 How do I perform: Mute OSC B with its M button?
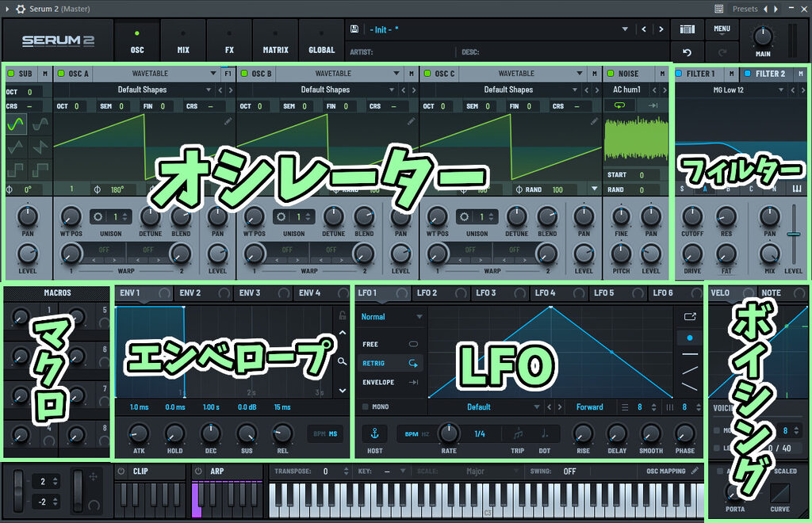click(x=412, y=74)
